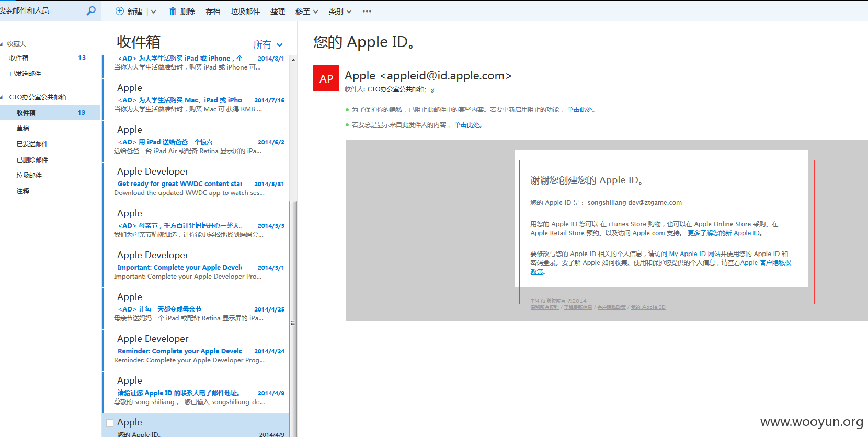Open 收件箱 under favorites
868x437 pixels.
(x=19, y=58)
